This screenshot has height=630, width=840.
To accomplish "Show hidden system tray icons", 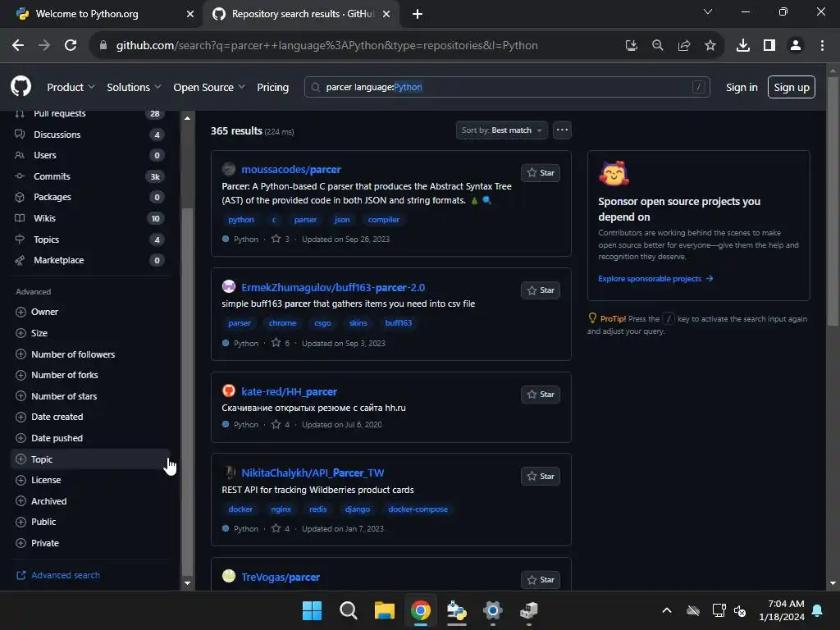I will click(x=666, y=610).
